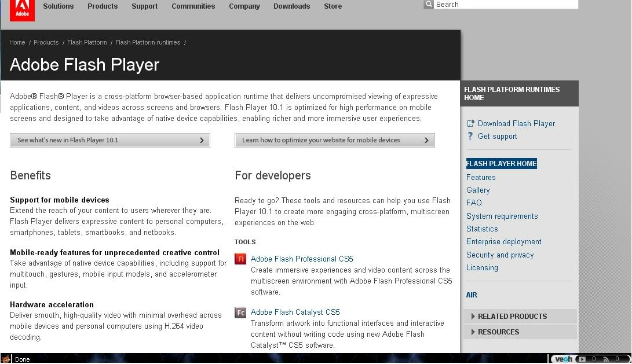632x364 pixels.
Task: Open Security and privacy sidebar link
Action: coord(500,255)
